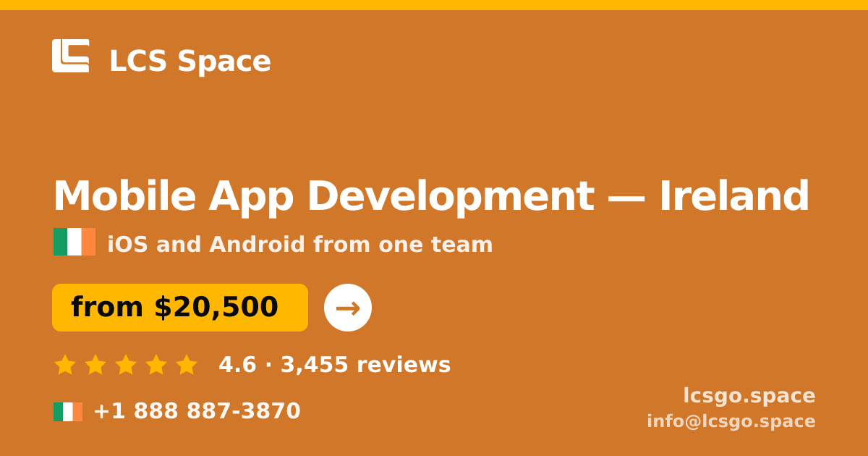This screenshot has width=868, height=456.
Task: Click the fifth rating star
Action: [187, 364]
